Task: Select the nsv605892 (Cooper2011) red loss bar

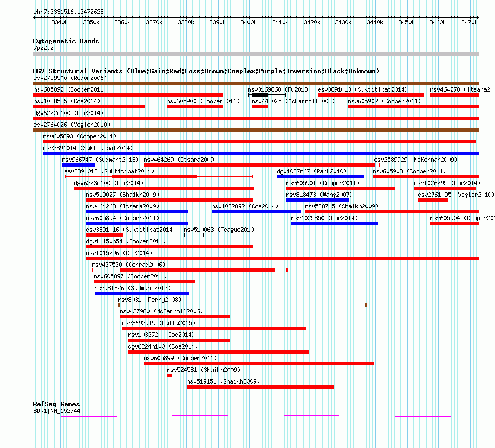Action: [x=128, y=95]
